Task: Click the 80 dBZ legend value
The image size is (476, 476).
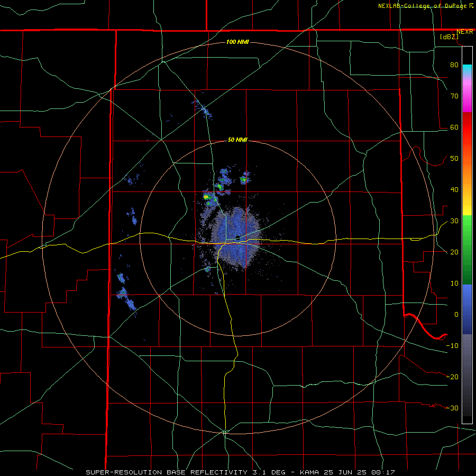Action: pos(454,65)
